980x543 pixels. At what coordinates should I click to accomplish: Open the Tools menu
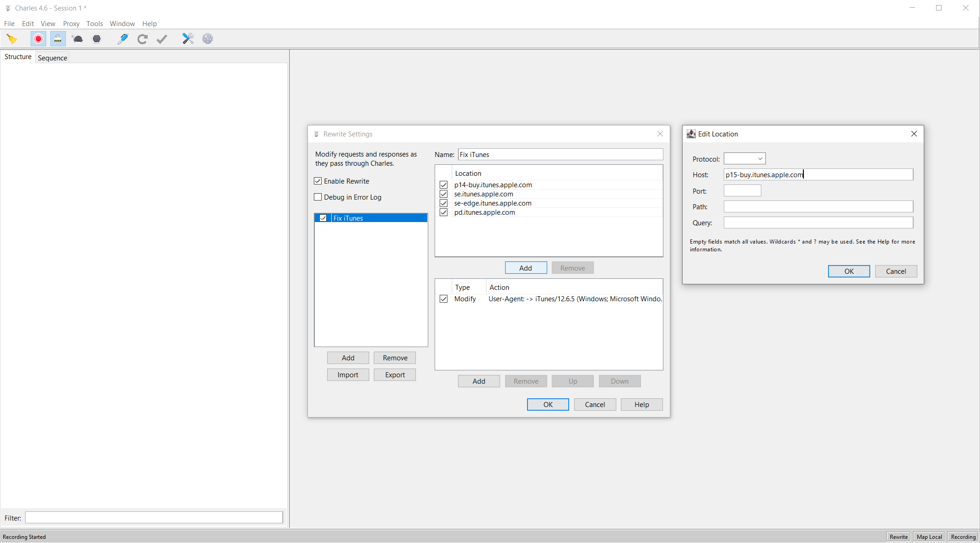(x=94, y=24)
